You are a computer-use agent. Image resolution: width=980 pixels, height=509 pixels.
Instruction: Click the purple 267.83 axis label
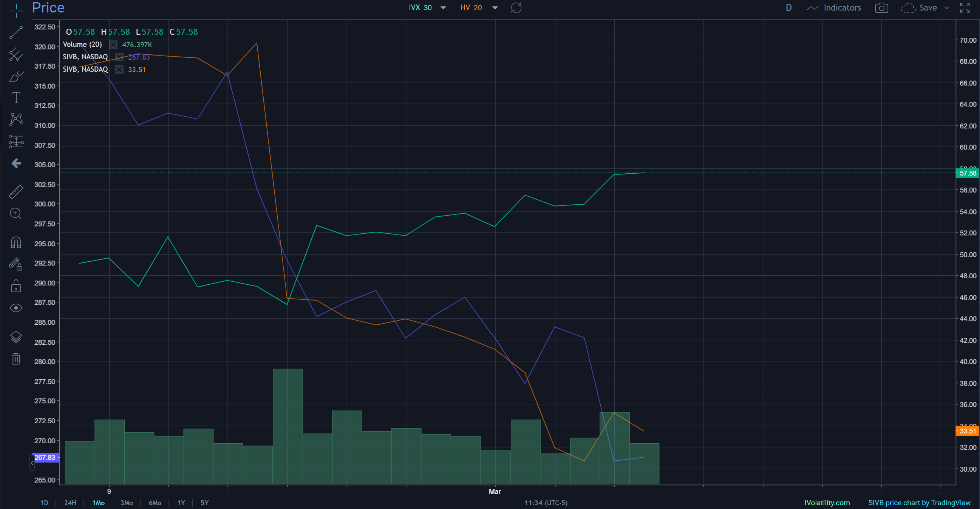pos(45,457)
